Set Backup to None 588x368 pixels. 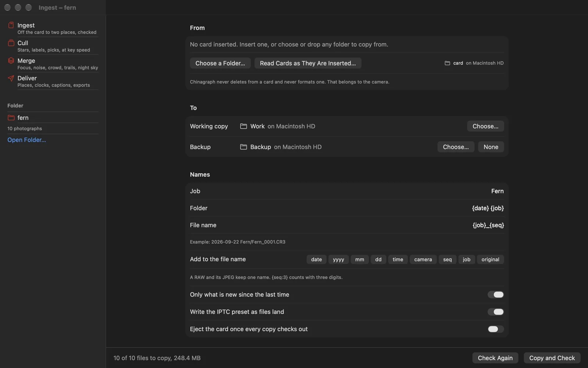click(x=491, y=147)
